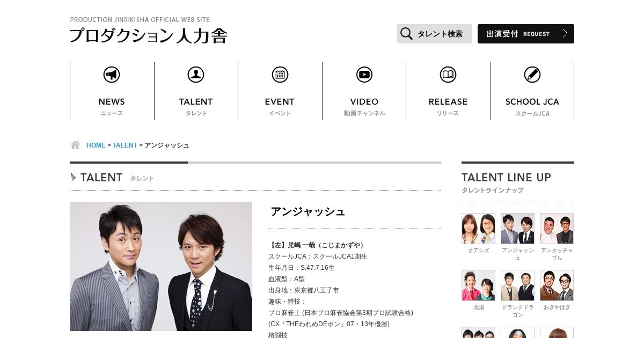Click the アンジャッシュ profile heading
The width and height of the screenshot is (644, 338).
coord(308,211)
